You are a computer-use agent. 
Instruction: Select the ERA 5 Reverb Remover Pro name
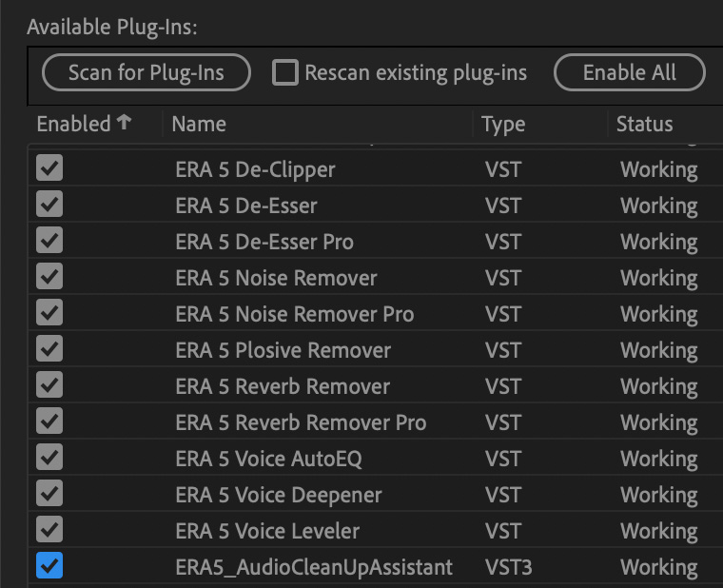301,422
